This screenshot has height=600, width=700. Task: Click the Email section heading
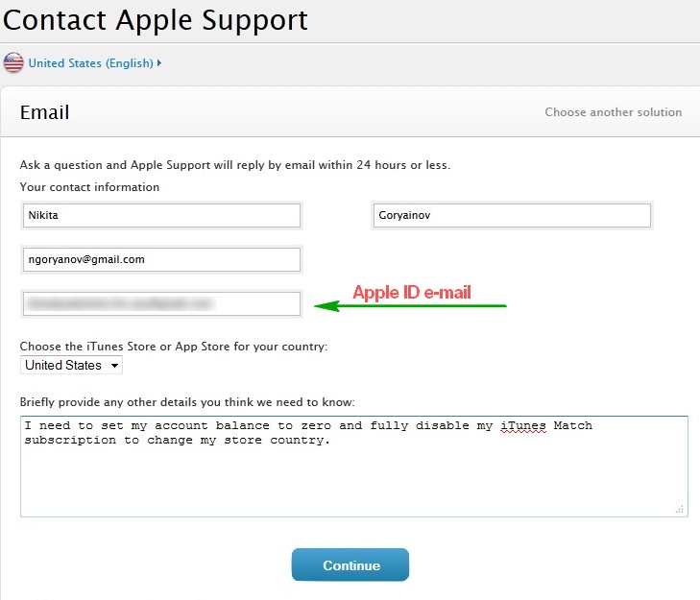(x=45, y=112)
